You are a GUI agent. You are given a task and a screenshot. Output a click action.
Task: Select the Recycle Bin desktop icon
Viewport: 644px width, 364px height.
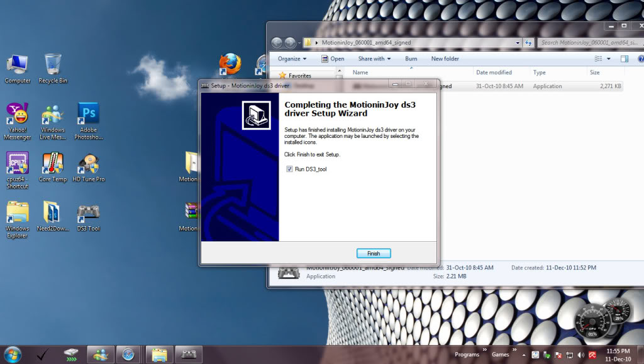click(53, 69)
